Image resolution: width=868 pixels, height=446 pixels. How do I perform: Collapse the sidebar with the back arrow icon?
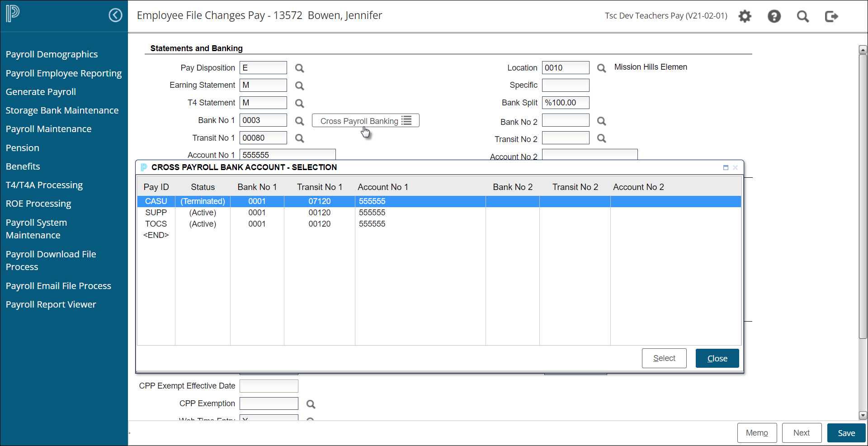[115, 15]
